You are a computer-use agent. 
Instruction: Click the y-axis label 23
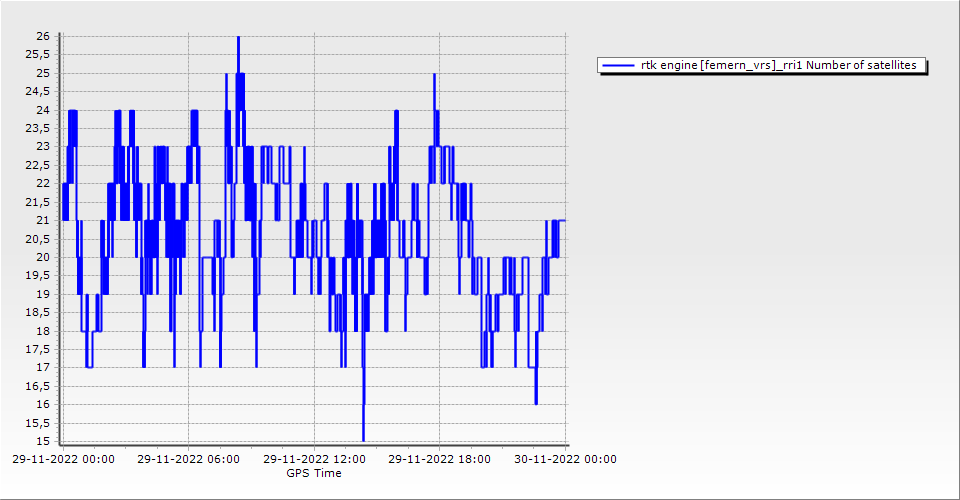click(x=43, y=147)
